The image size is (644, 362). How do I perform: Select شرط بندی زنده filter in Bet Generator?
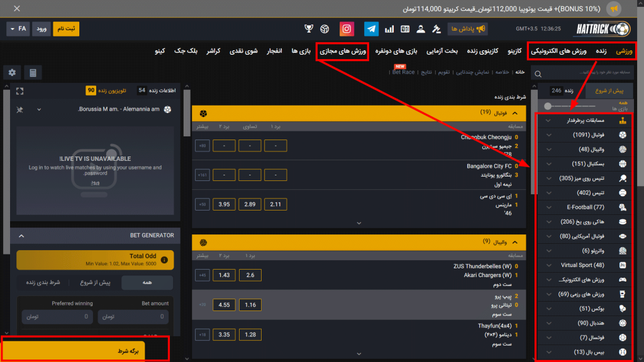click(43, 283)
